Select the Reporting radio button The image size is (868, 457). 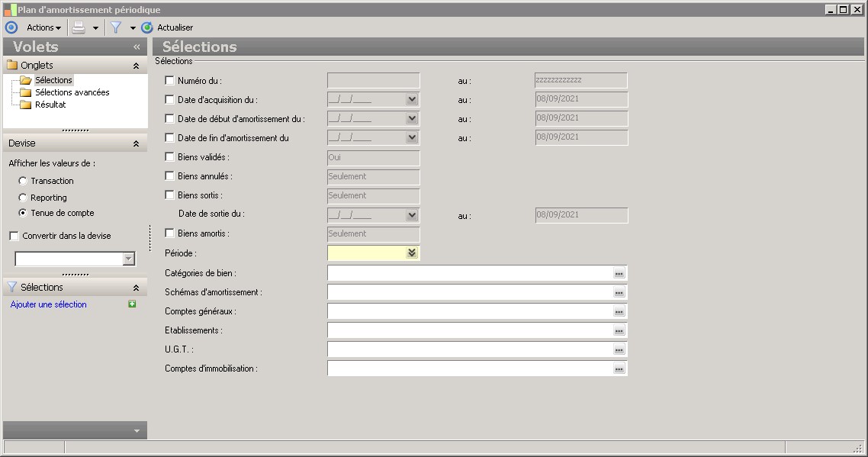pos(23,197)
